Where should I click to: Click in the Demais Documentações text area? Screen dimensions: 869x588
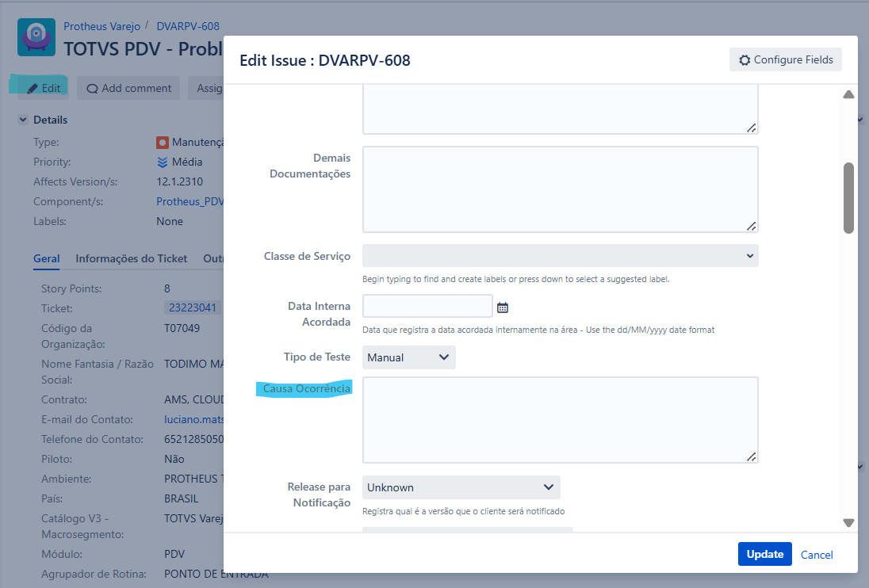click(561, 189)
